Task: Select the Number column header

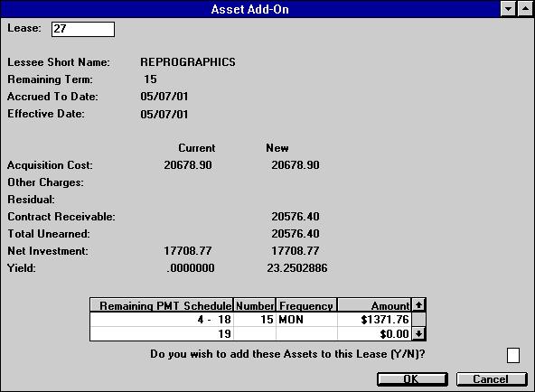Action: [255, 305]
